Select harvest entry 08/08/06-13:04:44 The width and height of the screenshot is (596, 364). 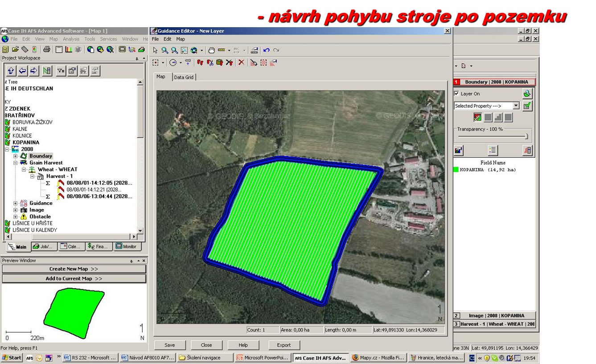99,196
